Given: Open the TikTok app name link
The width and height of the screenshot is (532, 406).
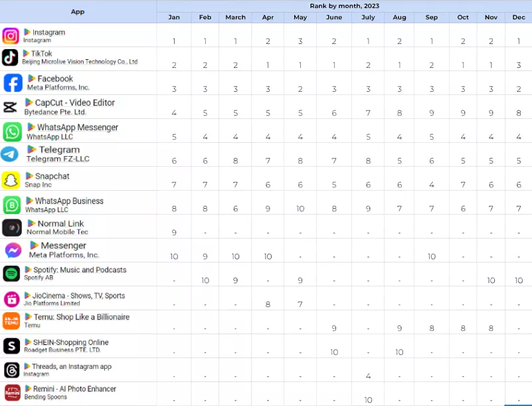Looking at the screenshot, I should 41,54.
